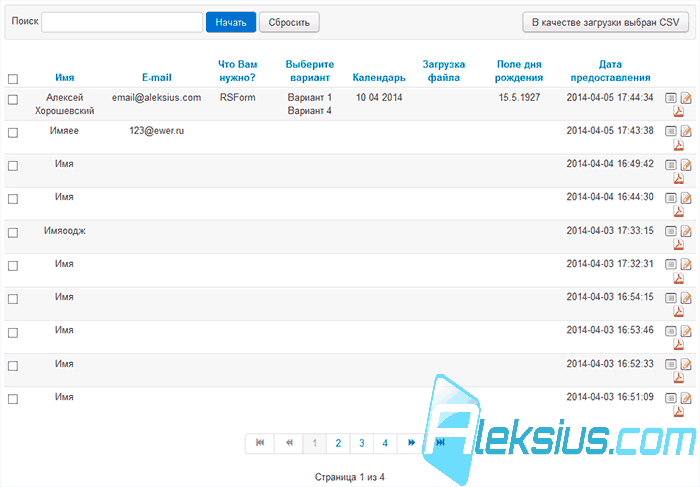The width and height of the screenshot is (700, 487).
Task: Click the Сбросить reset button
Action: (289, 22)
